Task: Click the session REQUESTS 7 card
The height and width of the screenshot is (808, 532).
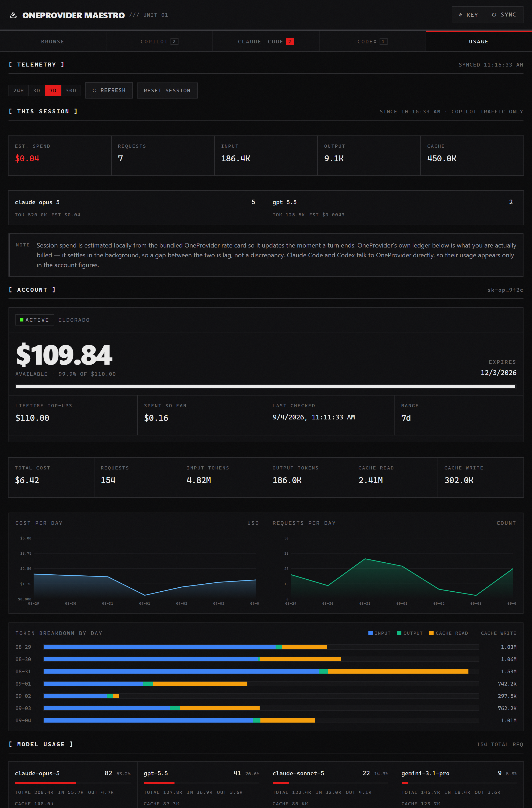Action: [x=163, y=155]
